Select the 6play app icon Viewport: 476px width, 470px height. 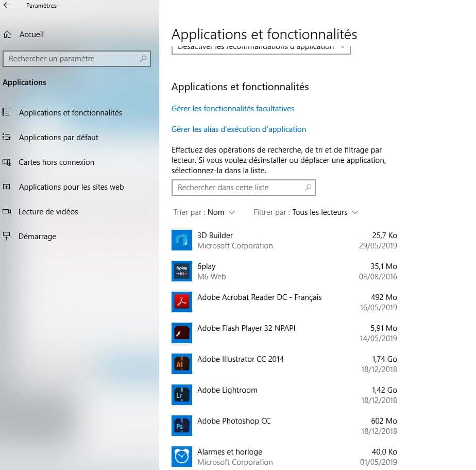[181, 271]
